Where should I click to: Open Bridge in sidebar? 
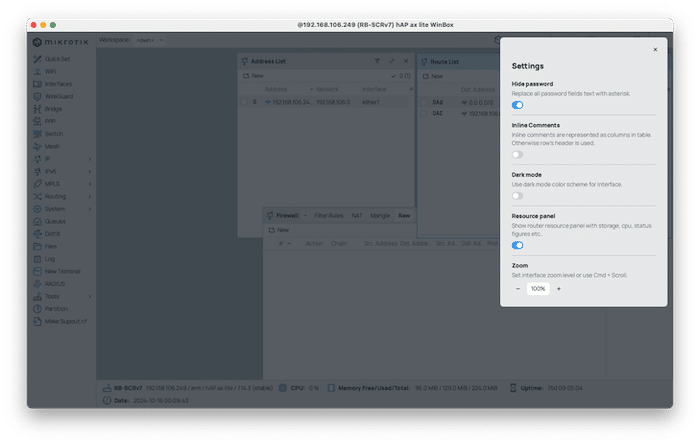53,109
